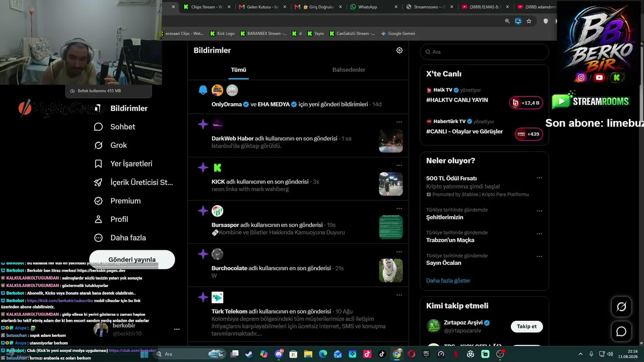This screenshot has height=362, width=644.
Task: Click inside the Ara search field on X
Action: (x=485, y=52)
